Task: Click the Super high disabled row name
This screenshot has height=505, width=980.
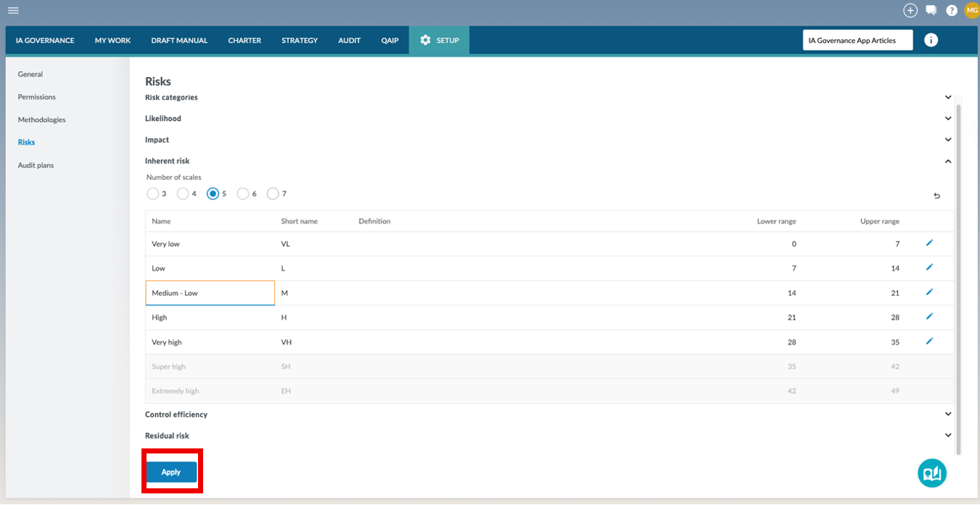Action: click(x=168, y=366)
